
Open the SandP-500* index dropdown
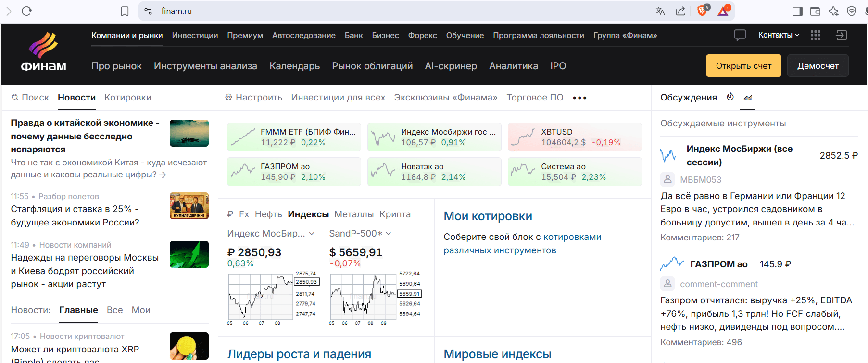click(360, 233)
